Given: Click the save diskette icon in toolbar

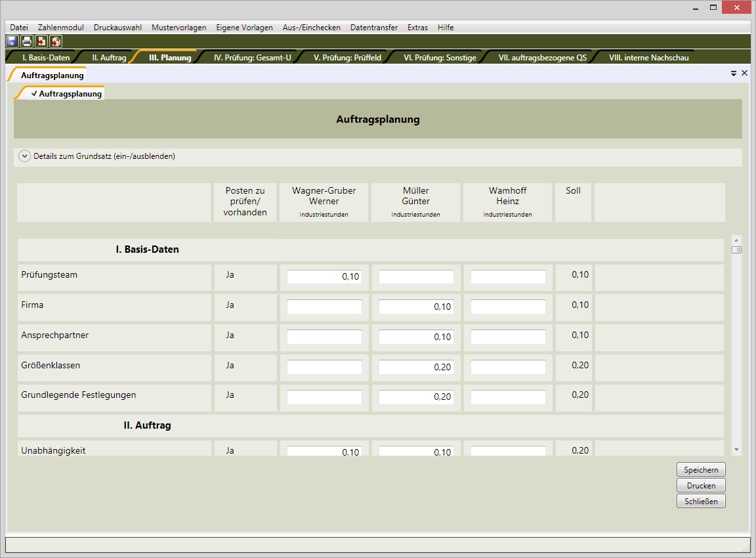Looking at the screenshot, I should click(12, 41).
